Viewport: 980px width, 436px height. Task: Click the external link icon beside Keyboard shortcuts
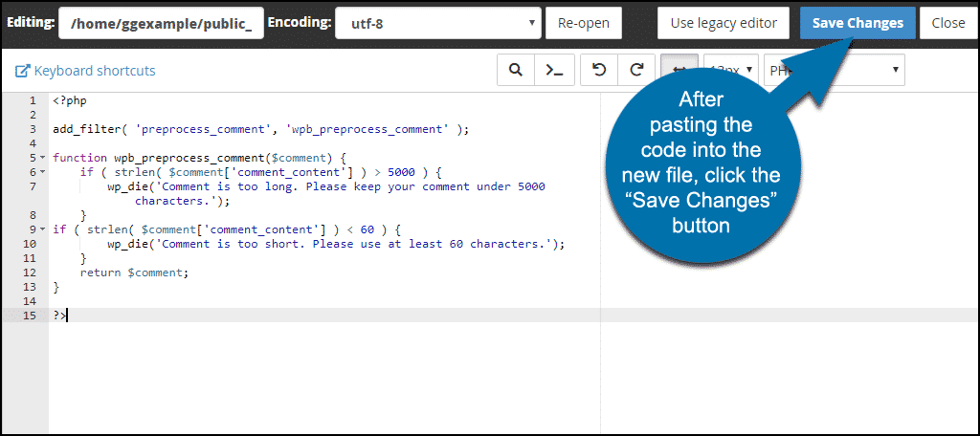(23, 71)
